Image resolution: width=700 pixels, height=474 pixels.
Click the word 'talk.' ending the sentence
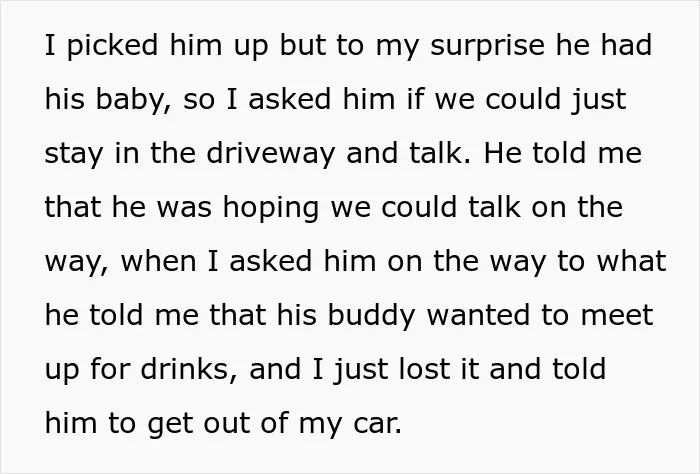tap(439, 154)
